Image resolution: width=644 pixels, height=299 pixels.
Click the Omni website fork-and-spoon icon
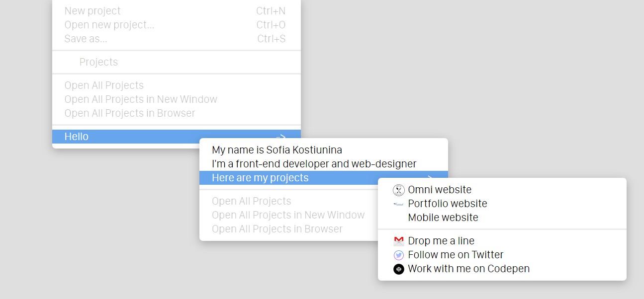tap(398, 190)
